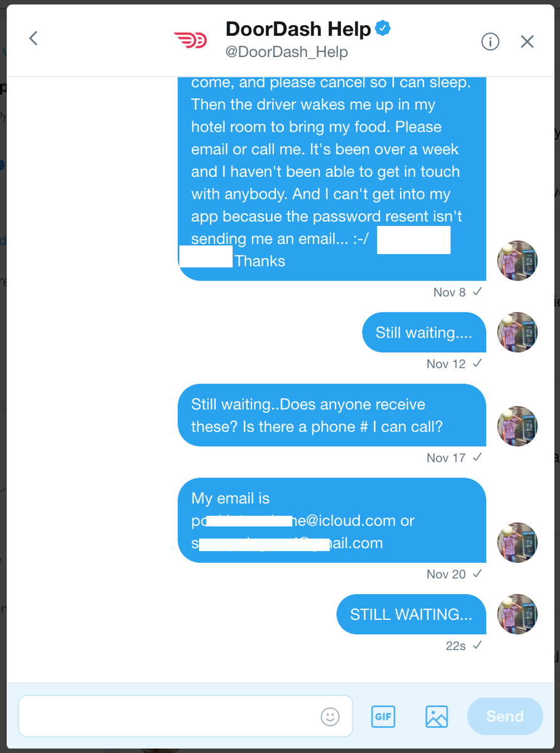Image resolution: width=560 pixels, height=753 pixels.
Task: Close the DoorDash Help message dialog
Action: click(527, 41)
